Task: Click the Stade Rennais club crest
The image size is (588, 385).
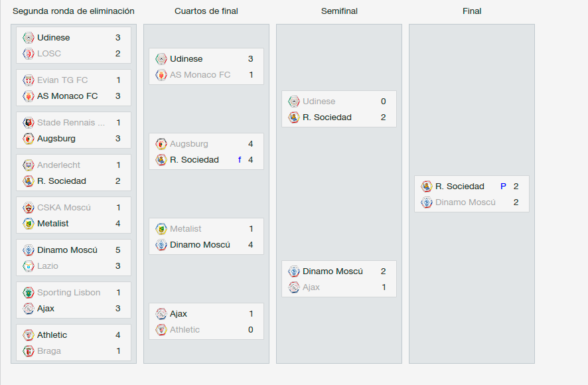Action: pos(29,123)
